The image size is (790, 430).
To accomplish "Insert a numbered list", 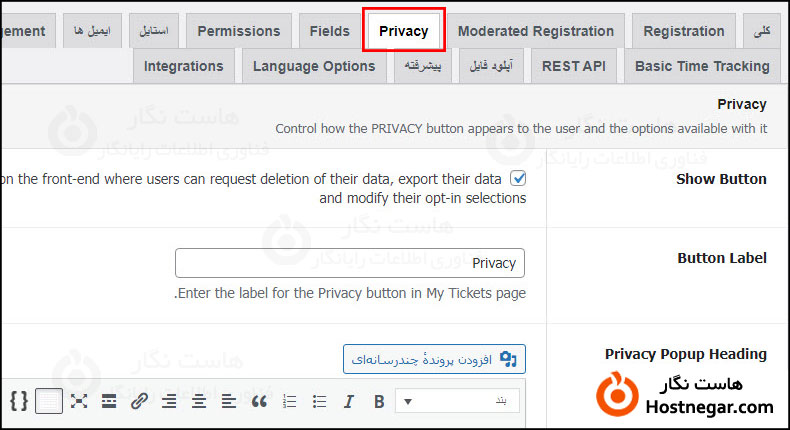I will 290,402.
